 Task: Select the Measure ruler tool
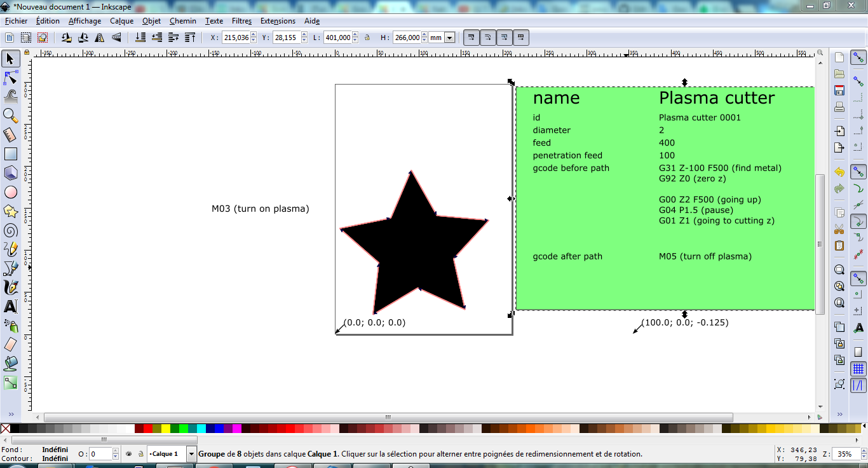[10, 135]
